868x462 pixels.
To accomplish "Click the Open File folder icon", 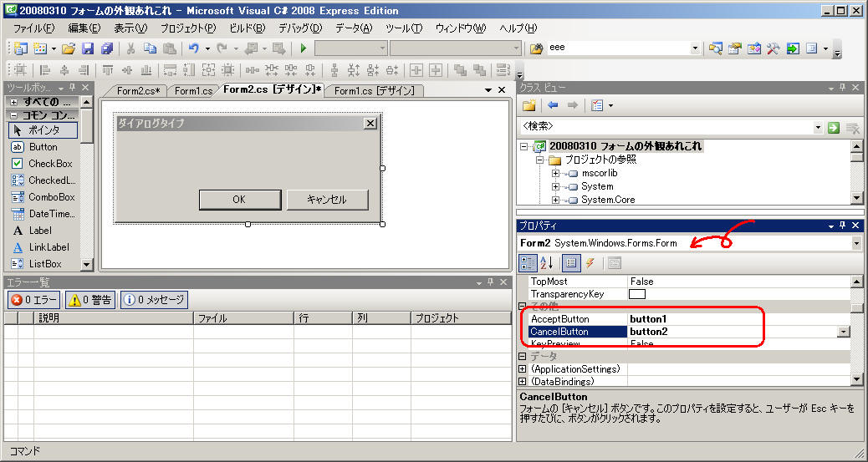I will [x=69, y=49].
